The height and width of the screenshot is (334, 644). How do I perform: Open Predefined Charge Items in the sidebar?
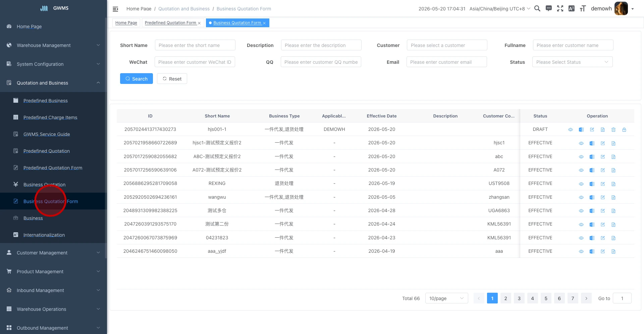50,117
